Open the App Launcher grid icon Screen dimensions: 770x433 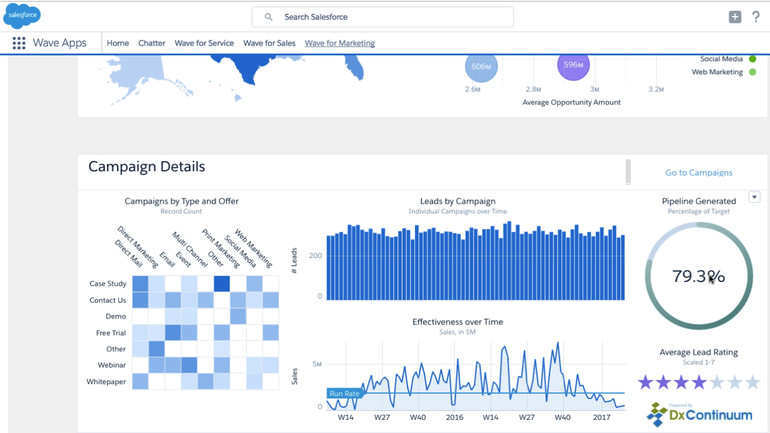19,43
